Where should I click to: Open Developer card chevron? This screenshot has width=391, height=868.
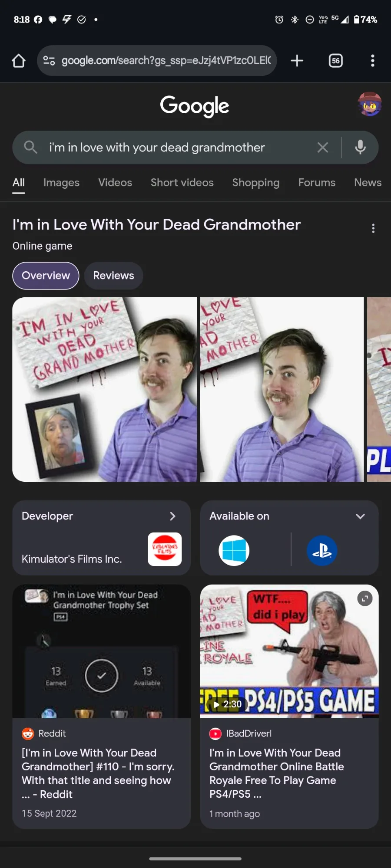click(172, 516)
